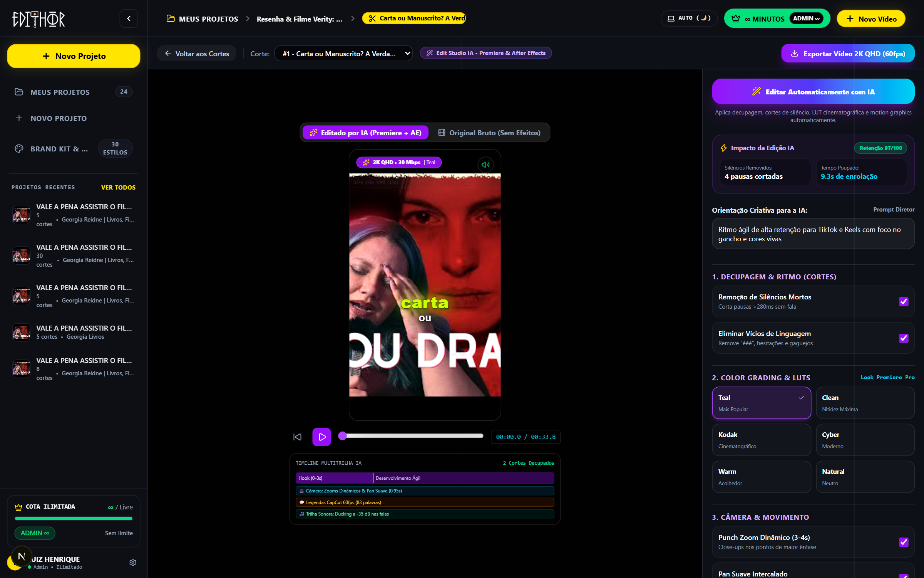
Task: Toggle Eliminar Vícios de Linguagem checkbox
Action: tap(904, 338)
